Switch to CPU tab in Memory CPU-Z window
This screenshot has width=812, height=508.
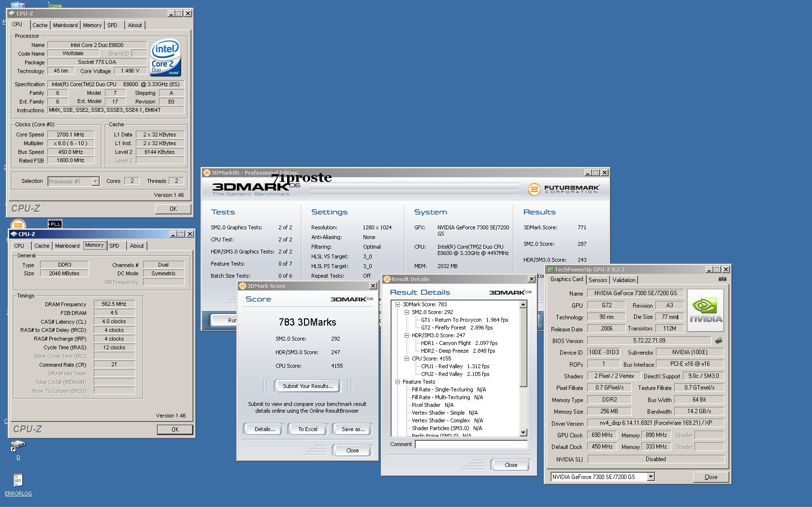coord(19,246)
